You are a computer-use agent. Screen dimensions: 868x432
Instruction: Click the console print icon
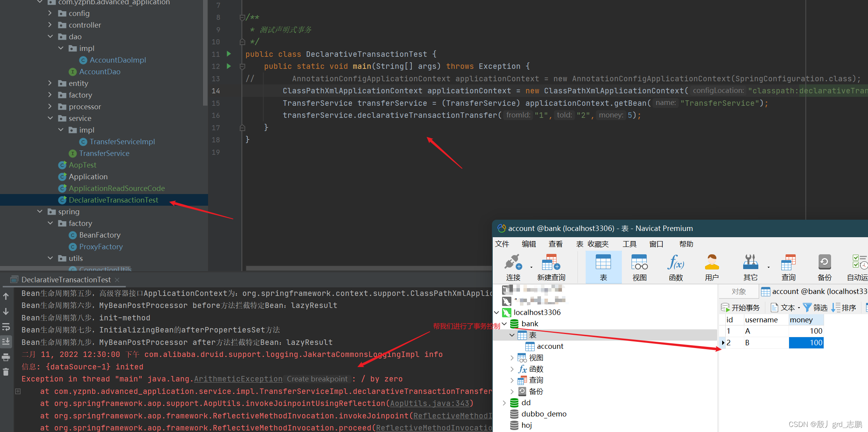coord(6,357)
